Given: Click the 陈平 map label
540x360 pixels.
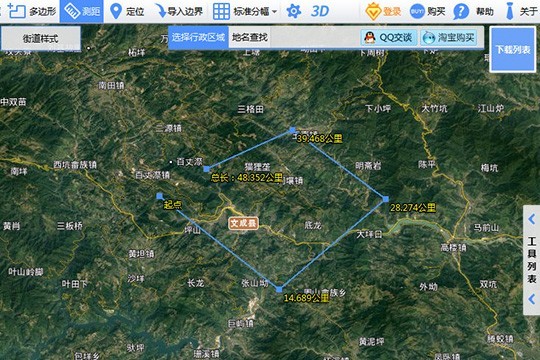Looking at the screenshot, I should tap(427, 165).
